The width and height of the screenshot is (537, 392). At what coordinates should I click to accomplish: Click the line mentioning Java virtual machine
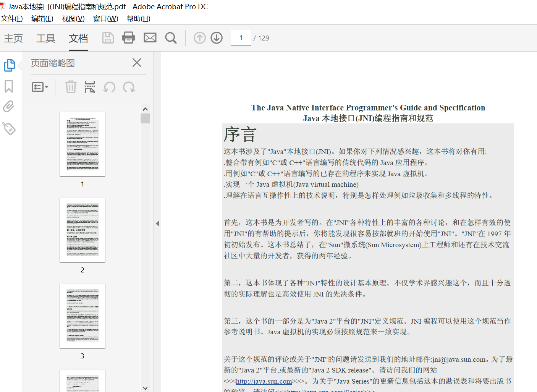point(291,185)
